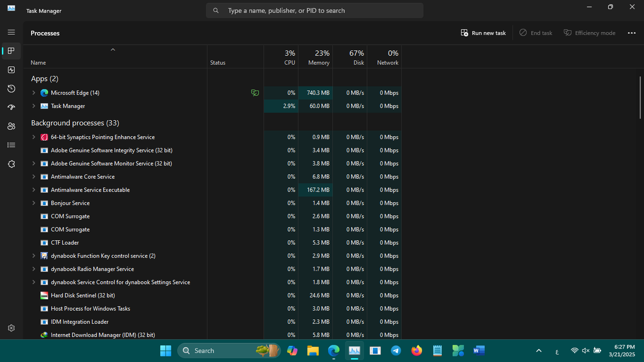The width and height of the screenshot is (644, 362).
Task: Click the Run new task button
Action: tap(483, 33)
